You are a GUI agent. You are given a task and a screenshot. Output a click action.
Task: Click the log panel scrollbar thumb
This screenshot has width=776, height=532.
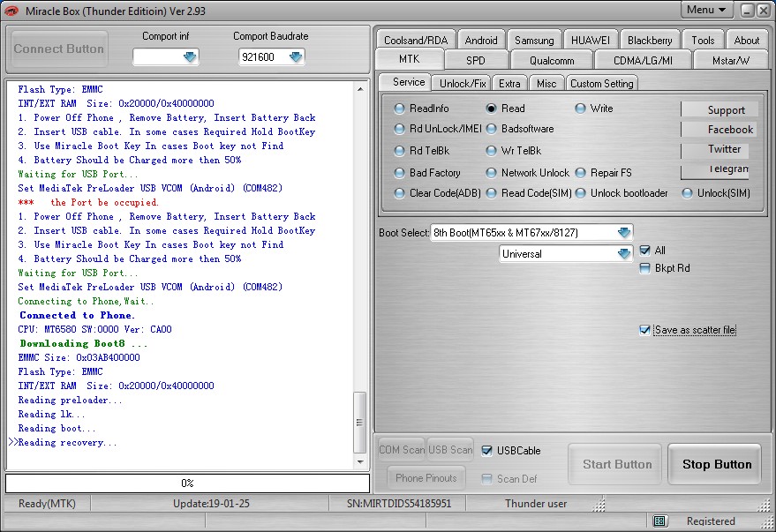click(x=360, y=423)
